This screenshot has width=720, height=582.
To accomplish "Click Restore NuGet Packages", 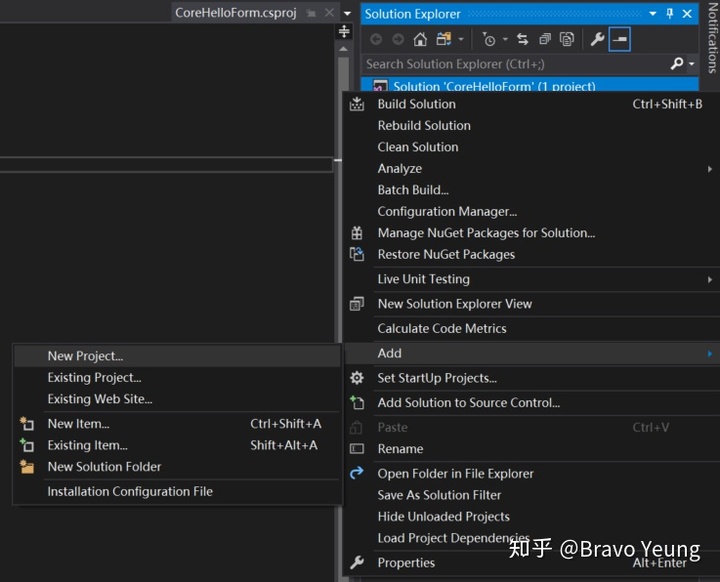I will click(531, 254).
